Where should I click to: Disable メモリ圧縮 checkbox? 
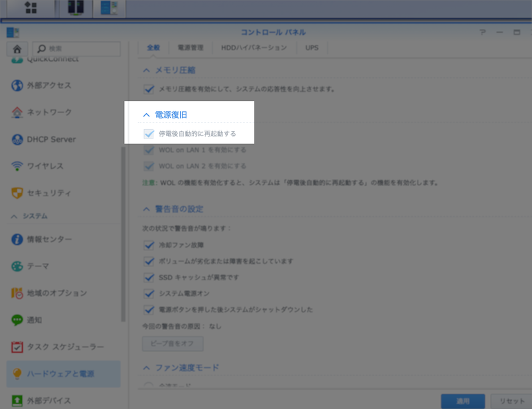click(x=149, y=89)
